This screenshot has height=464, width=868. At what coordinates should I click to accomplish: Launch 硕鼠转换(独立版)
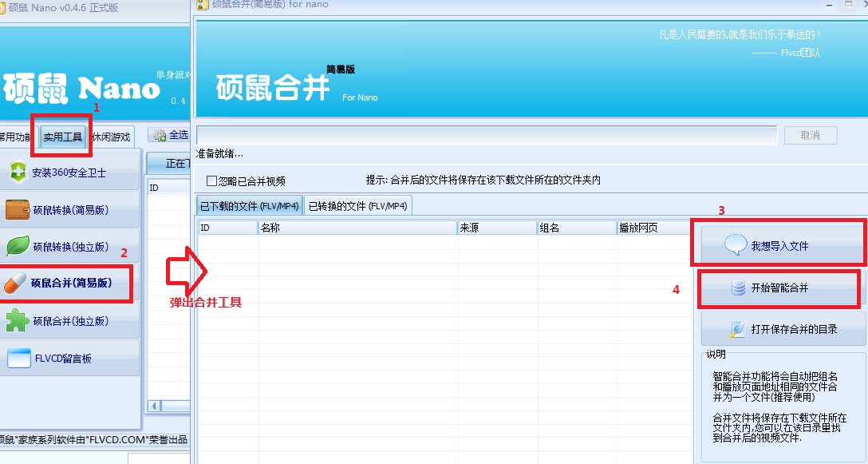pyautogui.click(x=69, y=247)
